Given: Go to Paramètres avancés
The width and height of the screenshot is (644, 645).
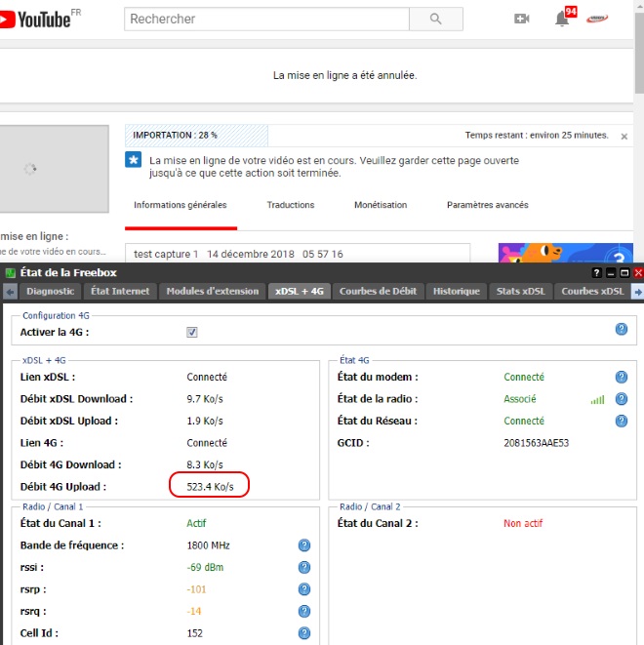Looking at the screenshot, I should pyautogui.click(x=487, y=205).
